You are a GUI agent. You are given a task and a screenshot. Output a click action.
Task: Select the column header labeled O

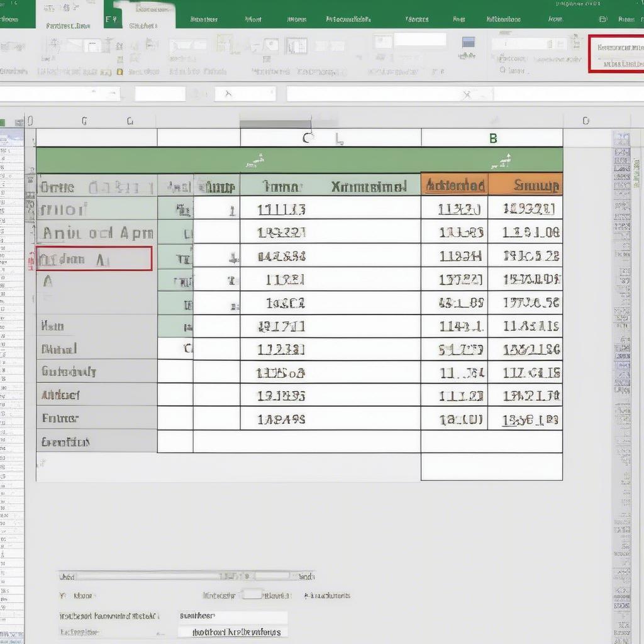(x=586, y=121)
